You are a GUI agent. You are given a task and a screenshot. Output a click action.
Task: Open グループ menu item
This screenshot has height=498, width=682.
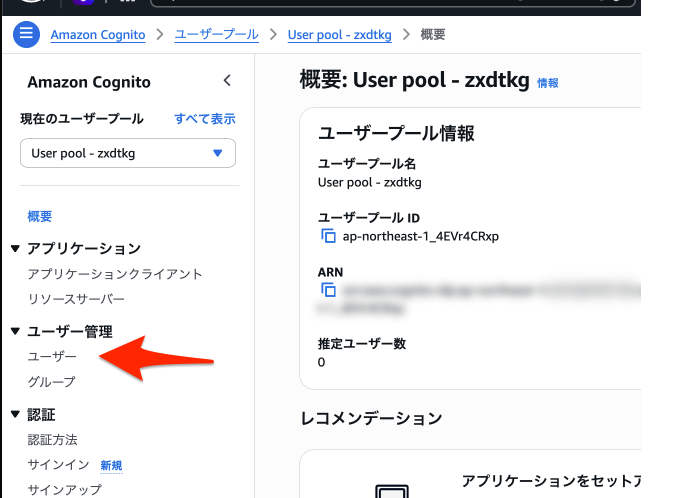coord(51,382)
